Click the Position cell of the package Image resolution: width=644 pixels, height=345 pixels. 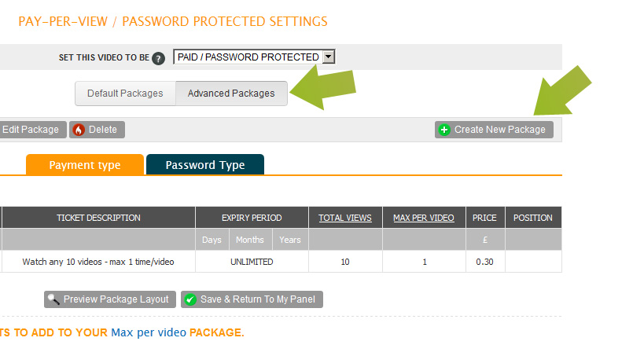tap(533, 262)
